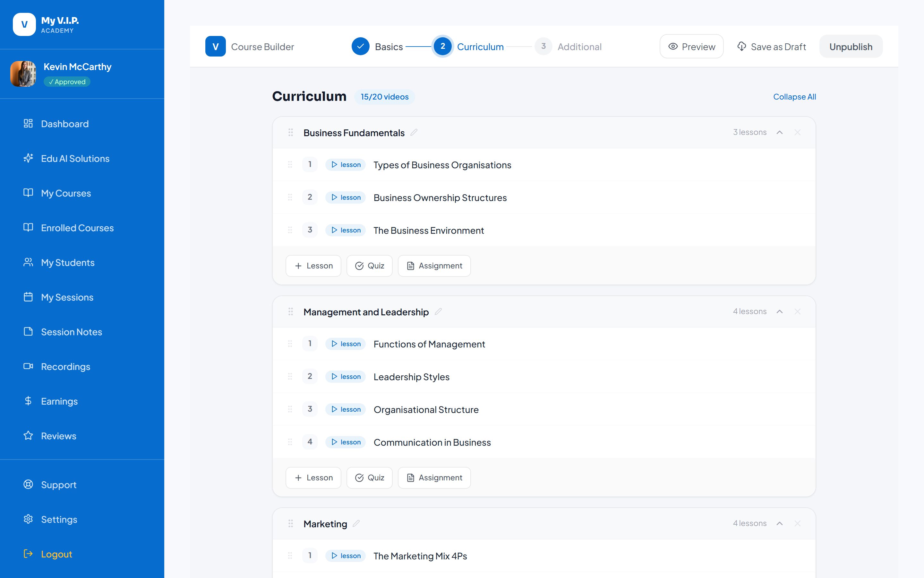Edit the Management and Leadership title with the pencil icon
924x578 pixels.
tap(438, 311)
